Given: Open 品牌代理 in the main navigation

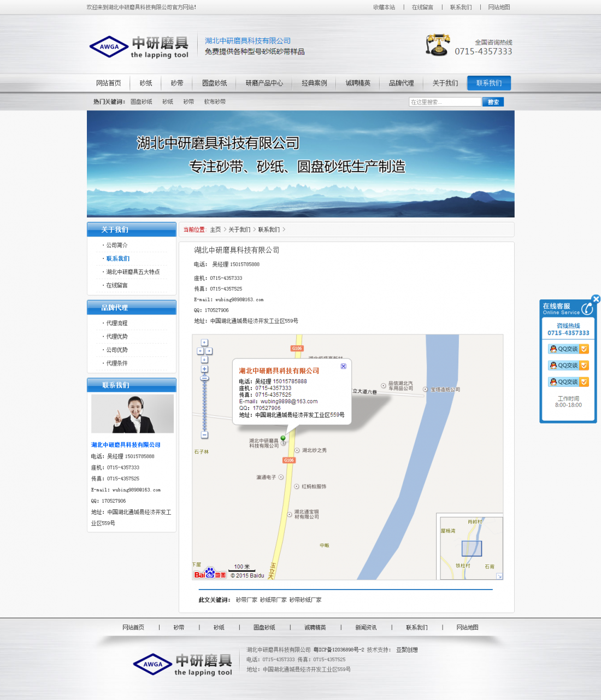Looking at the screenshot, I should pyautogui.click(x=402, y=83).
